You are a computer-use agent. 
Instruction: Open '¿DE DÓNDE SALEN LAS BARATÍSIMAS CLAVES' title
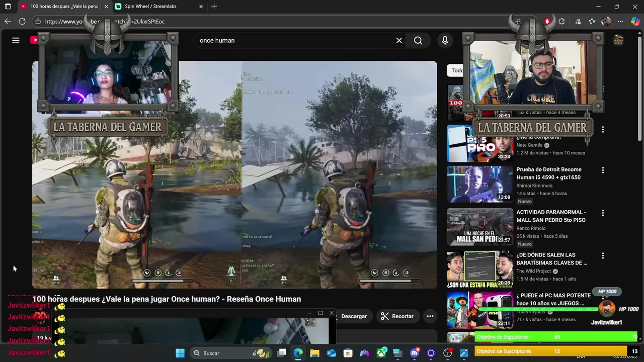pos(551,259)
